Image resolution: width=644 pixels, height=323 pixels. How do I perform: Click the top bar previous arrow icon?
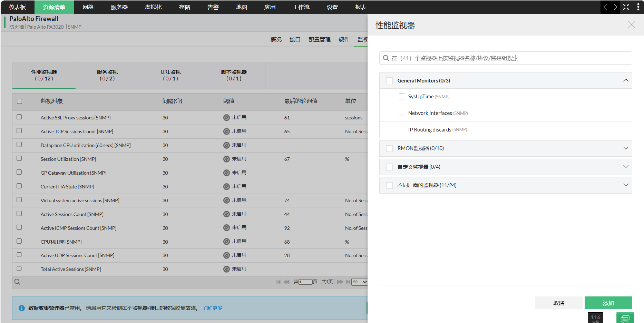605,7
